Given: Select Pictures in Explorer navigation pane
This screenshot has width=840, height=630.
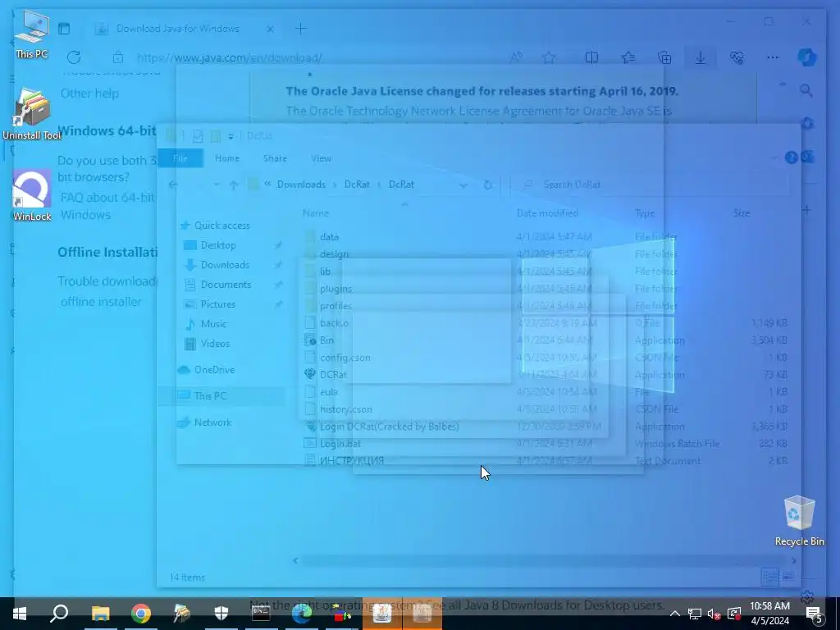Looking at the screenshot, I should (x=217, y=304).
